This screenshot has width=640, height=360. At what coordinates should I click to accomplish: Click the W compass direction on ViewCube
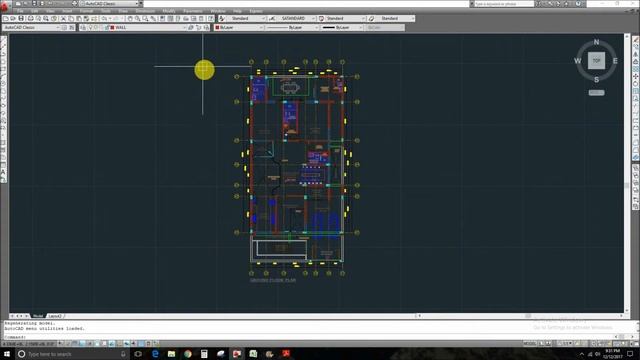578,61
